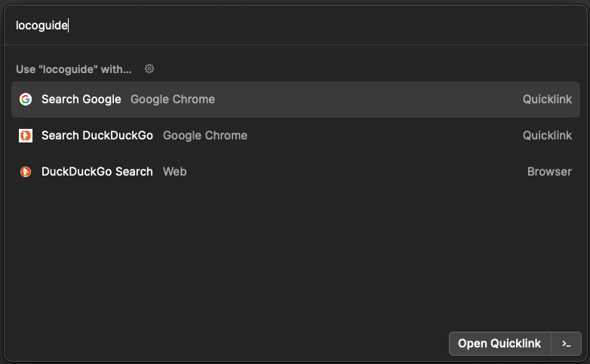Click the Google logo icon
The width and height of the screenshot is (590, 364).
tap(26, 99)
